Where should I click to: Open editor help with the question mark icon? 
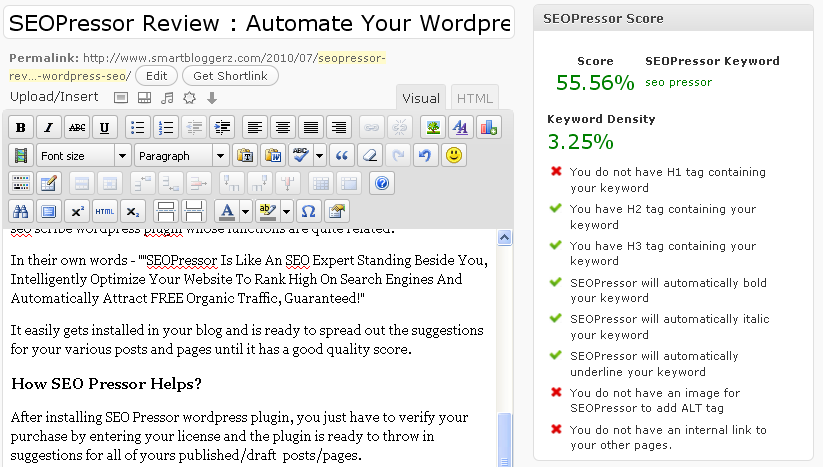coord(382,183)
